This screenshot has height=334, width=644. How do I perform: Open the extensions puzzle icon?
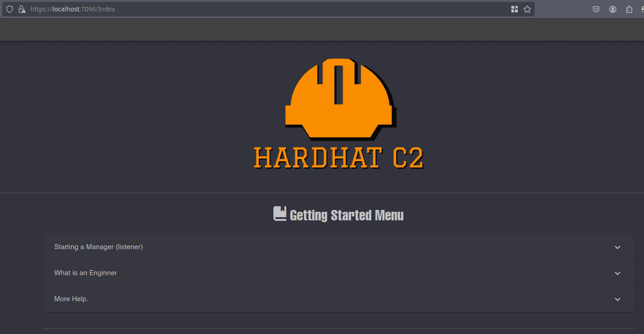pos(629,9)
